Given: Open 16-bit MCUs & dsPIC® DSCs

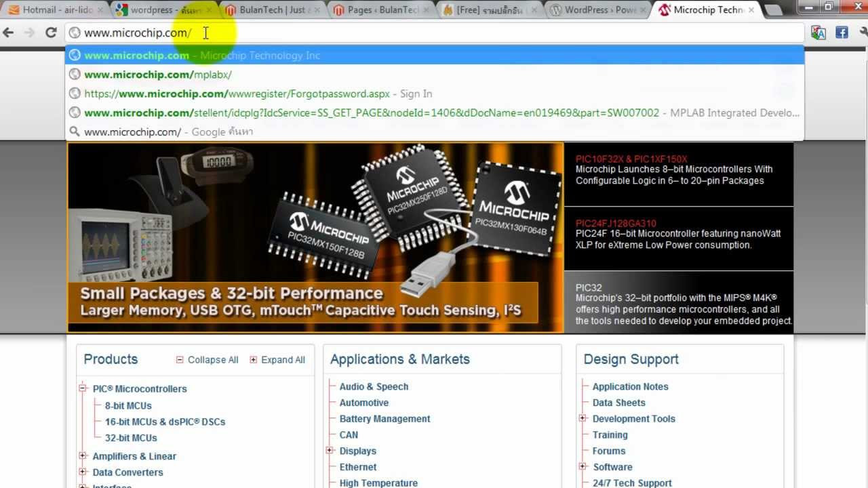Looking at the screenshot, I should tap(165, 422).
